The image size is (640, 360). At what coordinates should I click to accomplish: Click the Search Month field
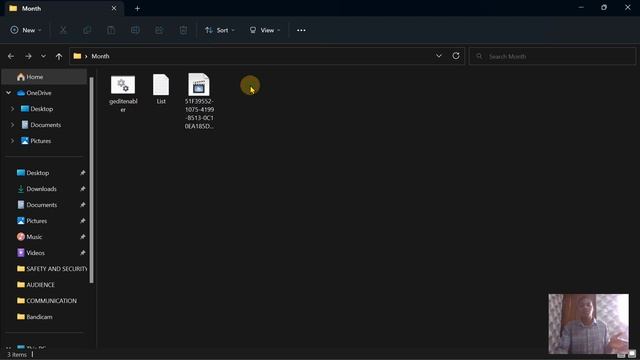coord(553,56)
